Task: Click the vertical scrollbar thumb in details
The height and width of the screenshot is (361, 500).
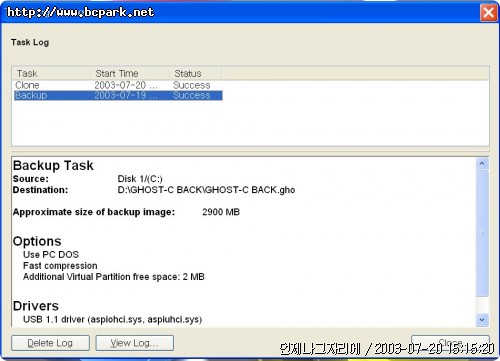Action: (482, 233)
